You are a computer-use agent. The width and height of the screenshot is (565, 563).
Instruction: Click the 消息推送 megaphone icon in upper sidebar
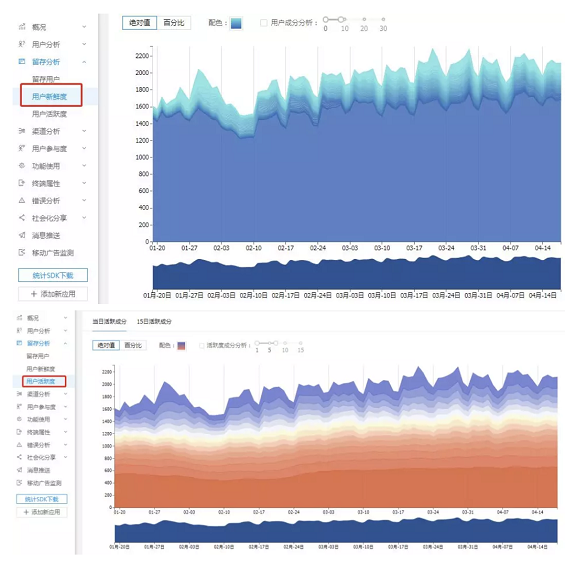click(x=22, y=235)
